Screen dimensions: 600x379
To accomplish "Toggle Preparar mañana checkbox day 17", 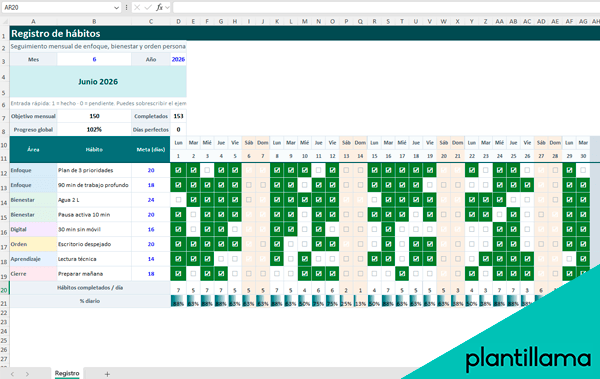I will 402,274.
